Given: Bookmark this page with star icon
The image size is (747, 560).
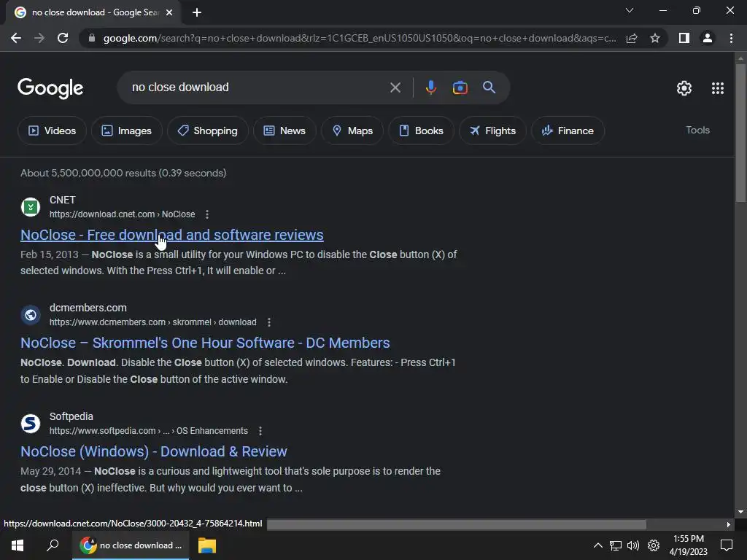Looking at the screenshot, I should pyautogui.click(x=655, y=38).
